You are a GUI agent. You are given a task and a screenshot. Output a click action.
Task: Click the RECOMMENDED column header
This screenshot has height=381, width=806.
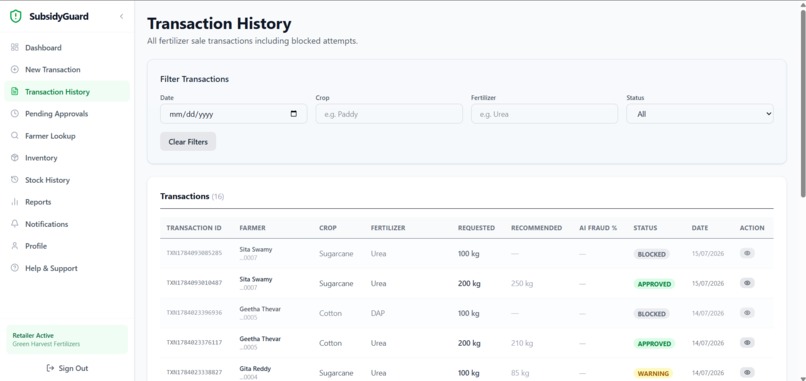pyautogui.click(x=536, y=228)
